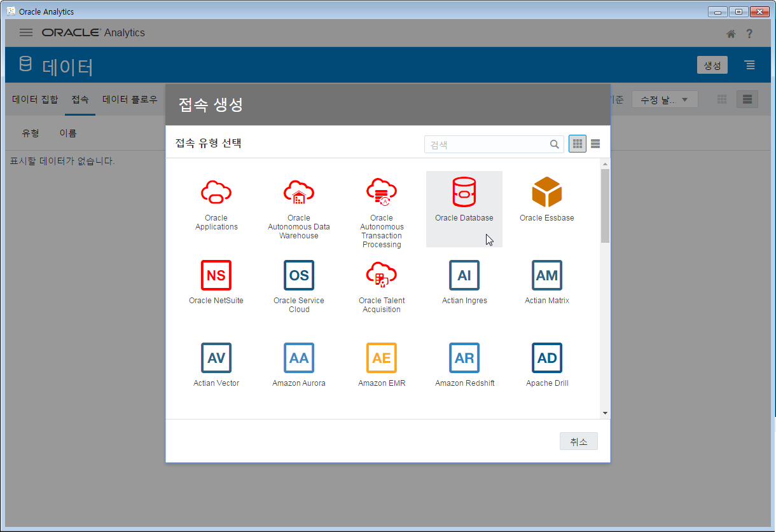The width and height of the screenshot is (776, 532).
Task: Select the Oracle Database connection
Action: pos(464,209)
